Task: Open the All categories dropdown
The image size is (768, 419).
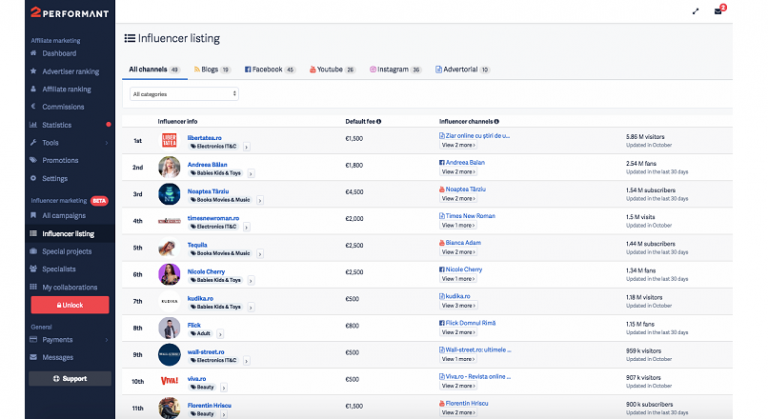Action: tap(184, 94)
